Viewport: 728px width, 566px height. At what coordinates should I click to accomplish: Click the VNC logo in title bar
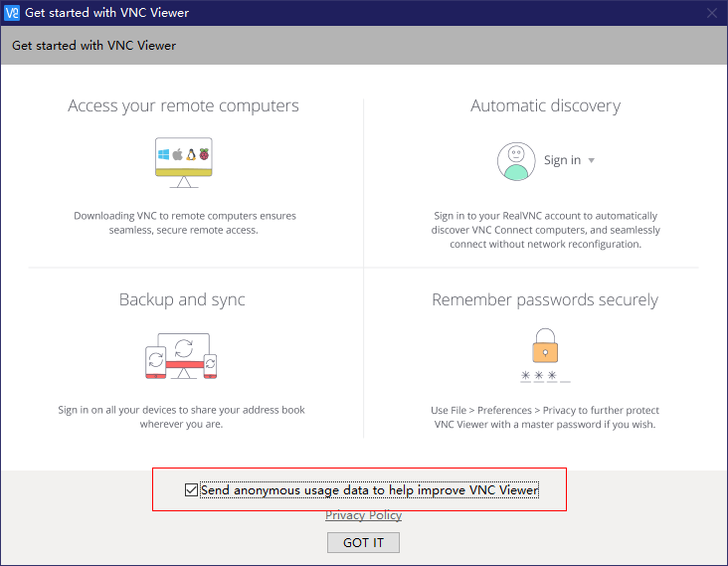coord(13,13)
